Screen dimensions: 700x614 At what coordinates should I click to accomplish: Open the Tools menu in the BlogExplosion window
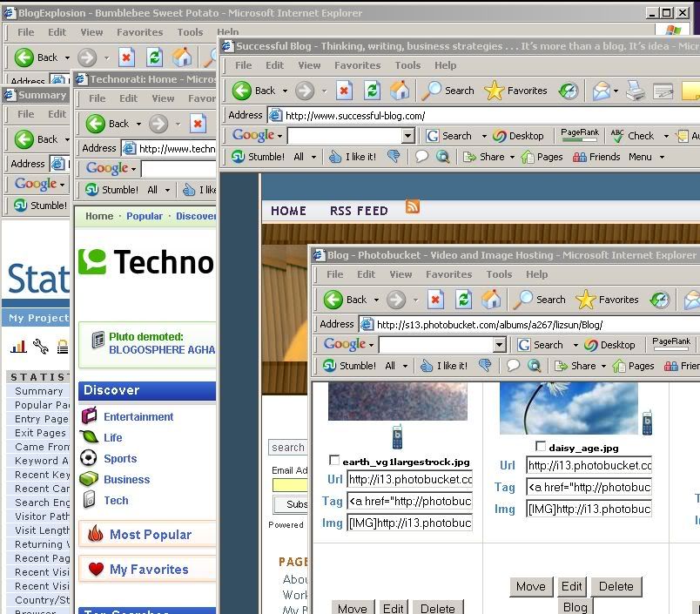[190, 32]
